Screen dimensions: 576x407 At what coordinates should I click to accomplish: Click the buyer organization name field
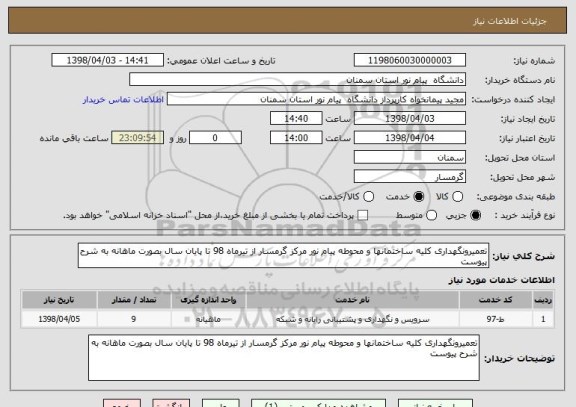[x=298, y=80]
